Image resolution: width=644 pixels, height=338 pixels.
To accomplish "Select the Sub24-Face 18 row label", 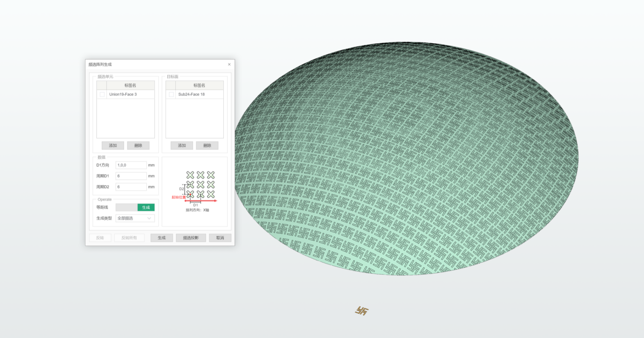I will coord(191,94).
